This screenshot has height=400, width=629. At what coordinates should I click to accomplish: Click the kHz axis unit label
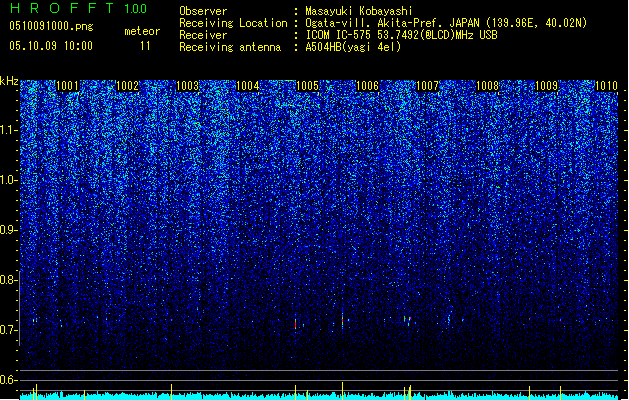click(x=9, y=81)
